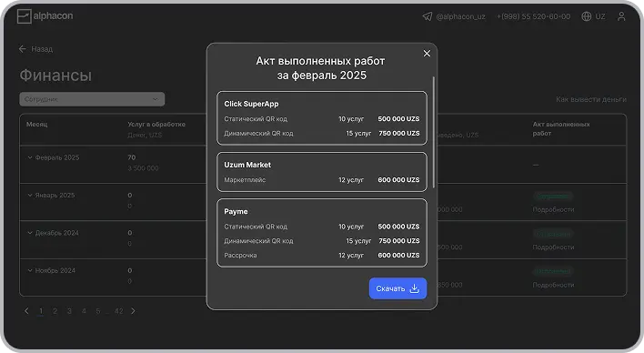Go to previous page arrow
Image resolution: width=644 pixels, height=353 pixels.
26,311
